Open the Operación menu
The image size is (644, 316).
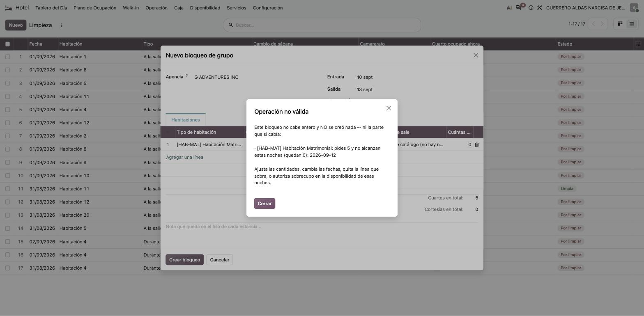[156, 8]
